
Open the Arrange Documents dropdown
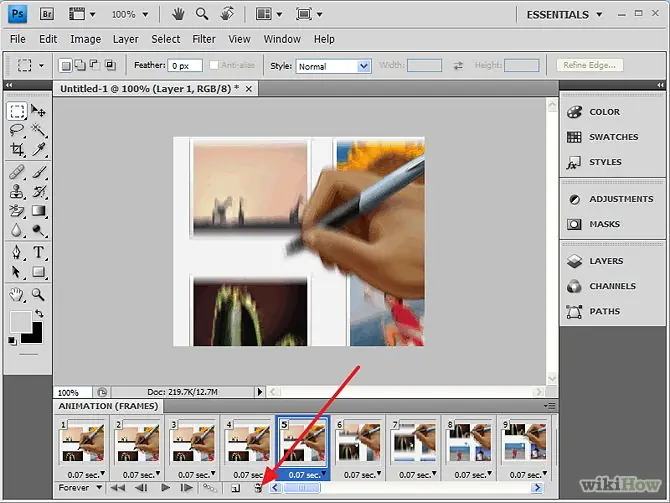point(269,14)
